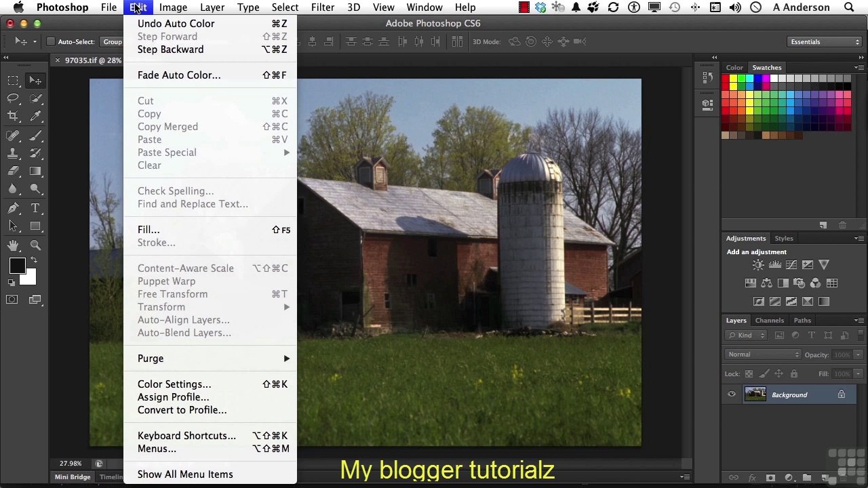Open the Fill dropdown arrow
This screenshot has width=868, height=488.
[x=859, y=374]
